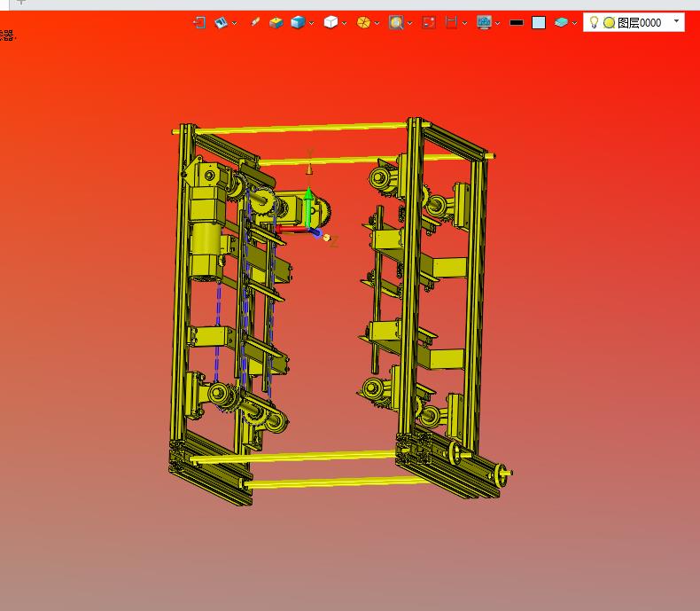
Task: Select the brush/pen tool icon
Action: coord(255,22)
